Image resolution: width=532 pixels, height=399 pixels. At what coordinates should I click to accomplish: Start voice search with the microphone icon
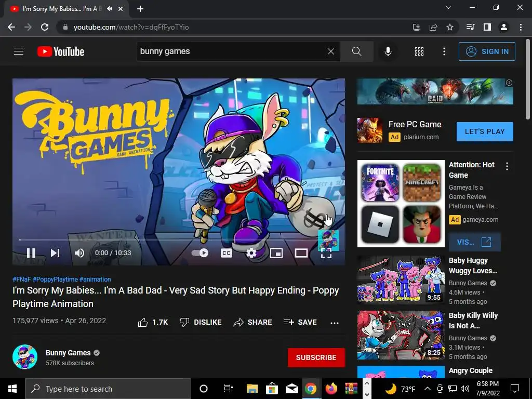coord(388,51)
